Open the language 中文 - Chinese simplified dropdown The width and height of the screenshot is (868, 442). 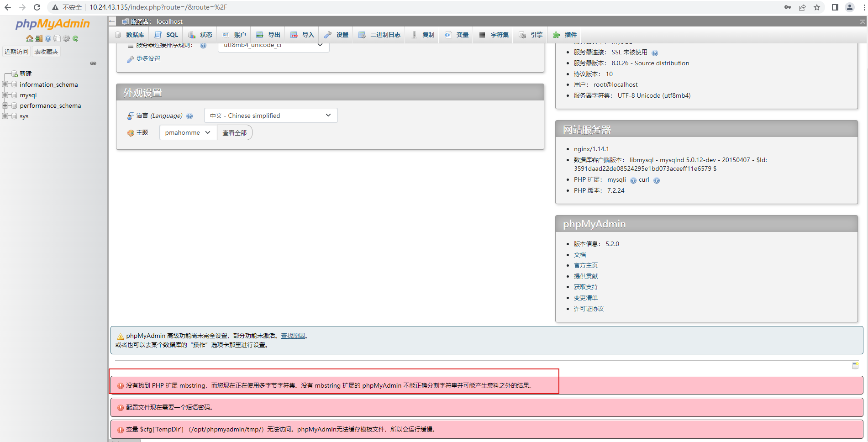271,116
